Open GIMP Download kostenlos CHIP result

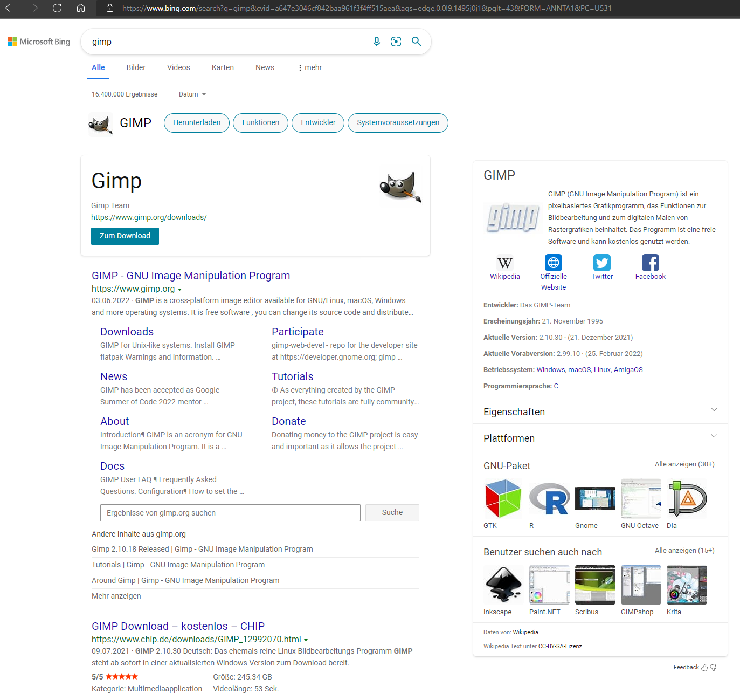click(x=178, y=626)
